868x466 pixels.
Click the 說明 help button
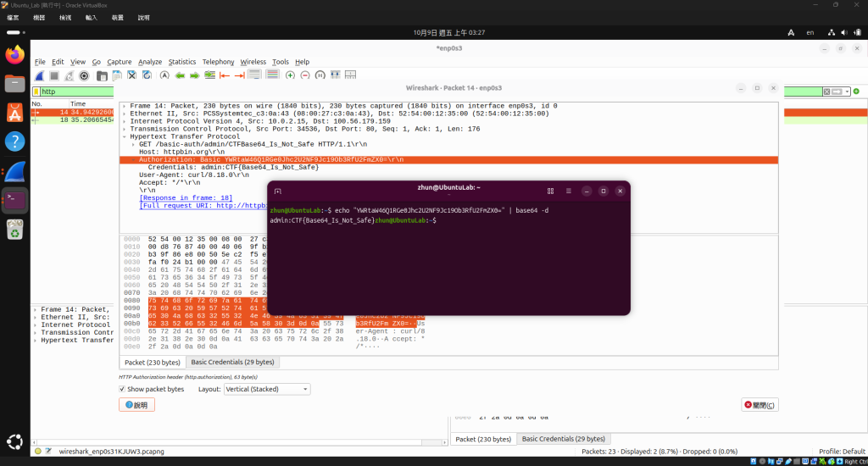[136, 405]
